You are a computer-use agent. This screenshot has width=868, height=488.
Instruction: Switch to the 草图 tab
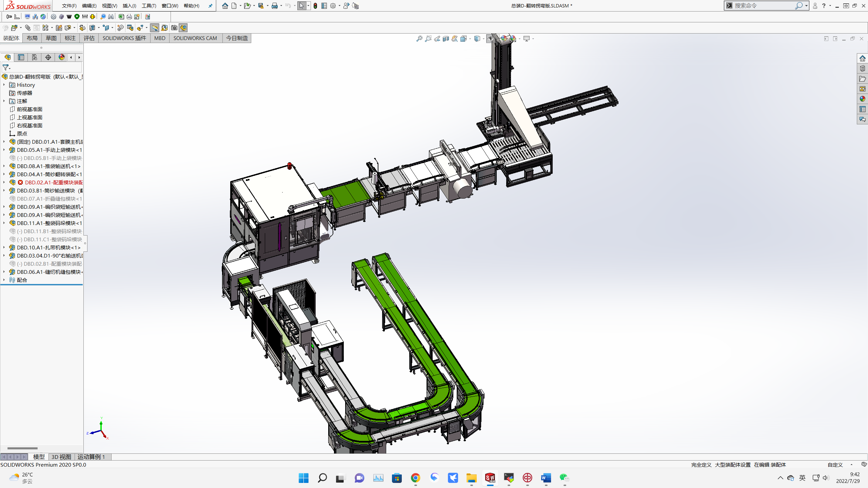click(x=51, y=38)
